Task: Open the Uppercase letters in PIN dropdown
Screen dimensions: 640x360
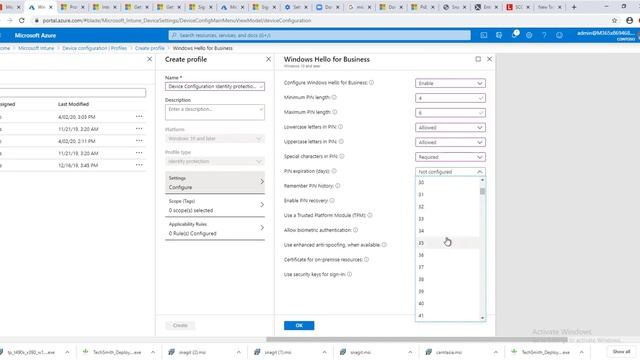Action: [450, 142]
